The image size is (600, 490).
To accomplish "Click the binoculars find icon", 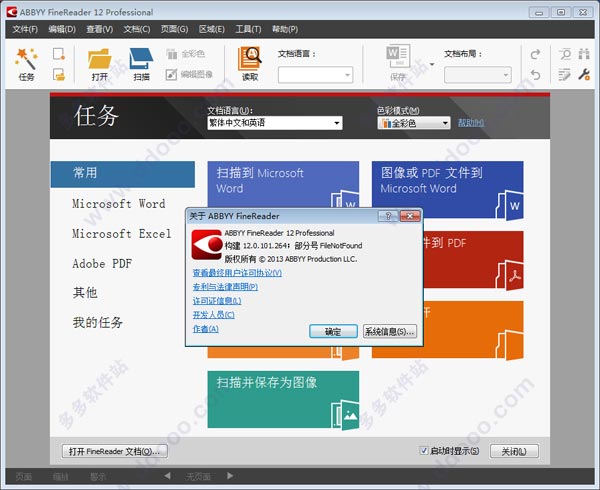I will 584,54.
